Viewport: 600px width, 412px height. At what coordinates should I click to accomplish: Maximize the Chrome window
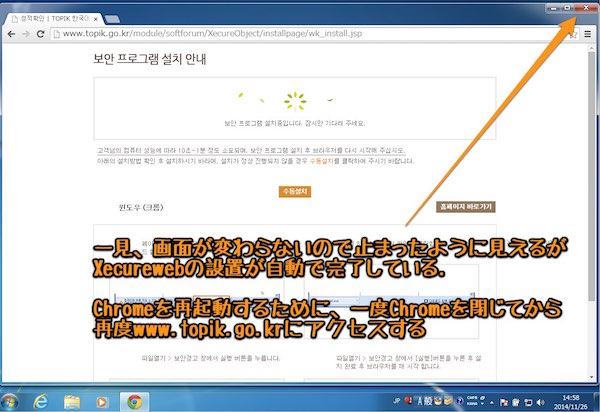pyautogui.click(x=568, y=8)
